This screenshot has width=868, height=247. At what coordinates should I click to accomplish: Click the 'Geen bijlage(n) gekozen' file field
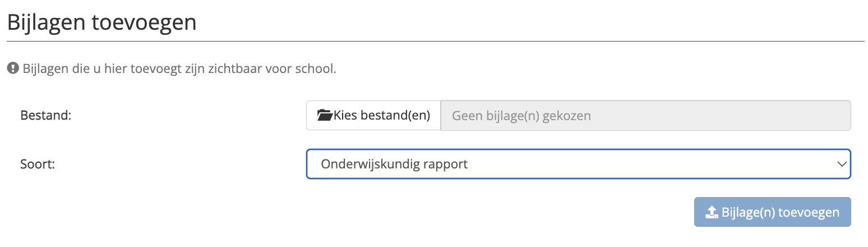(x=645, y=116)
